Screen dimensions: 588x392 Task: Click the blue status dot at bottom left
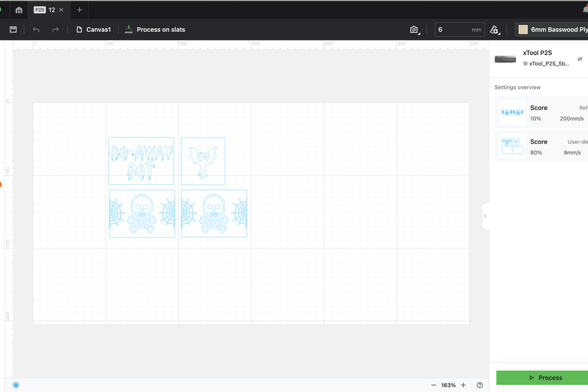pyautogui.click(x=16, y=385)
